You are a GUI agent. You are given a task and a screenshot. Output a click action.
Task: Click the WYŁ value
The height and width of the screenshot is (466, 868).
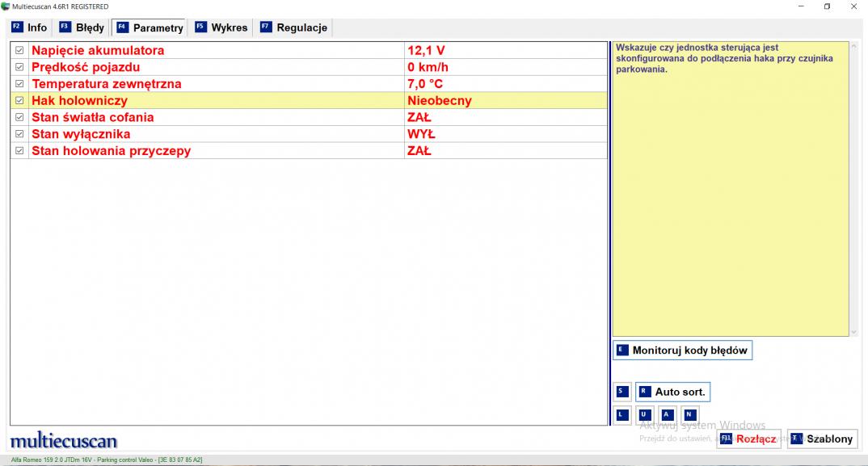[421, 134]
